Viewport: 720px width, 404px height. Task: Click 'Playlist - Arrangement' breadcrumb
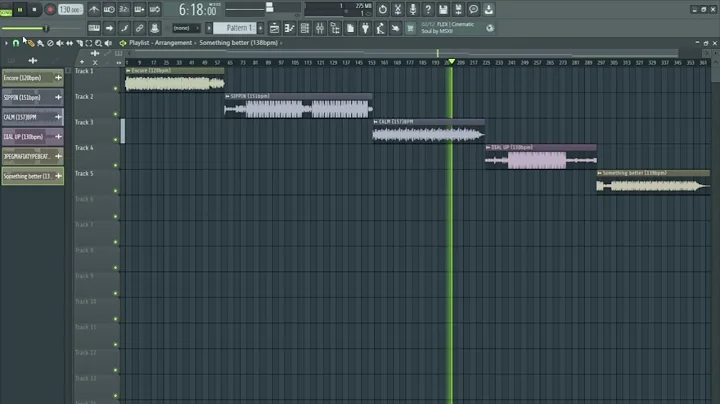point(160,43)
